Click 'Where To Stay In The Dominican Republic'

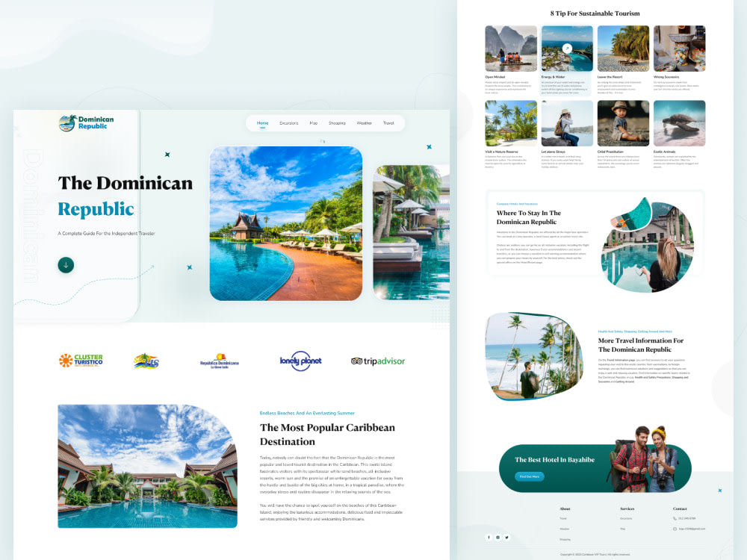(529, 217)
